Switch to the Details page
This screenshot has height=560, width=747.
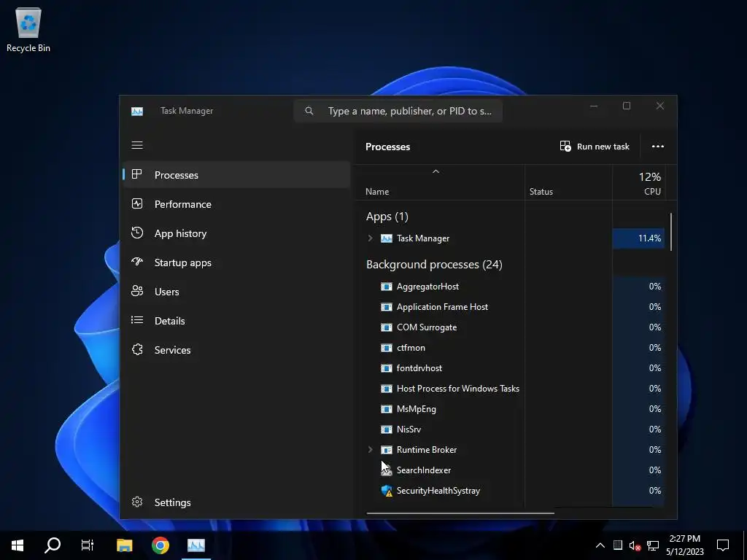[x=237, y=321]
